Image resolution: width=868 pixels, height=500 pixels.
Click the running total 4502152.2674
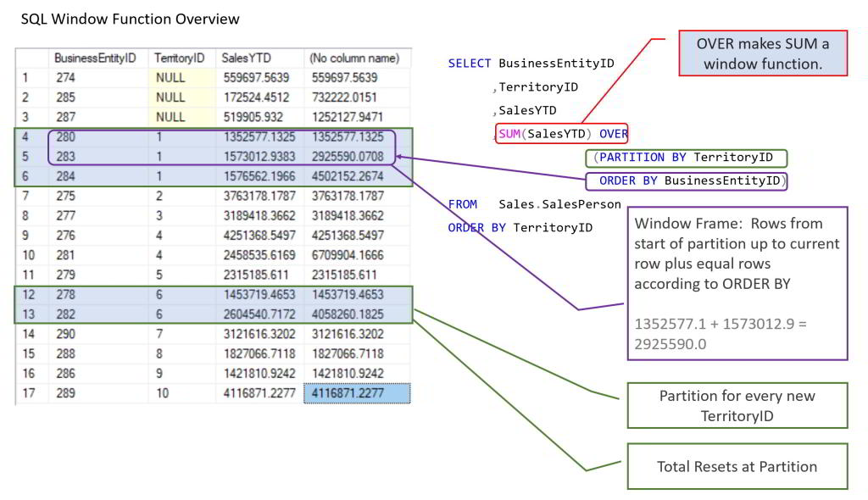tap(348, 176)
